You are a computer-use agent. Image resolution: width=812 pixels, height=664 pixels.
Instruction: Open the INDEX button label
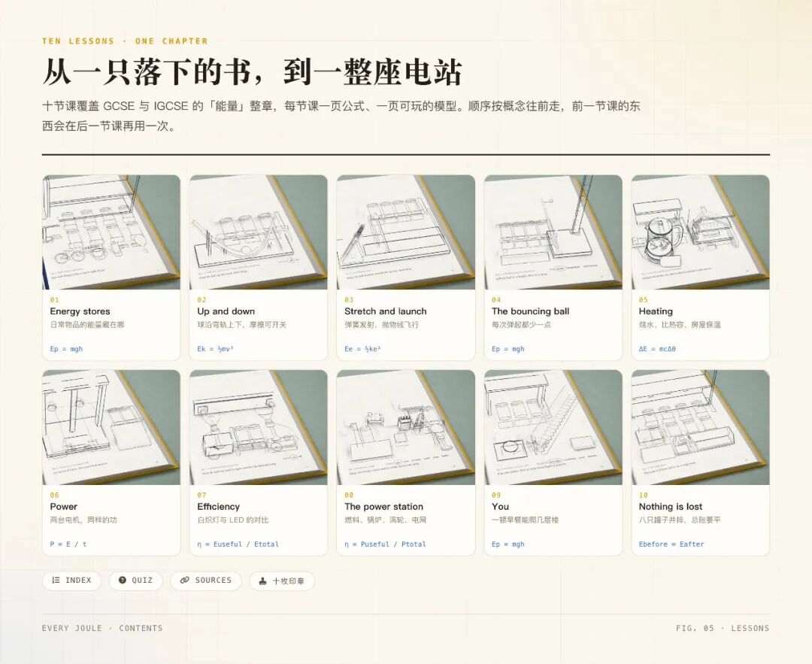(78, 580)
